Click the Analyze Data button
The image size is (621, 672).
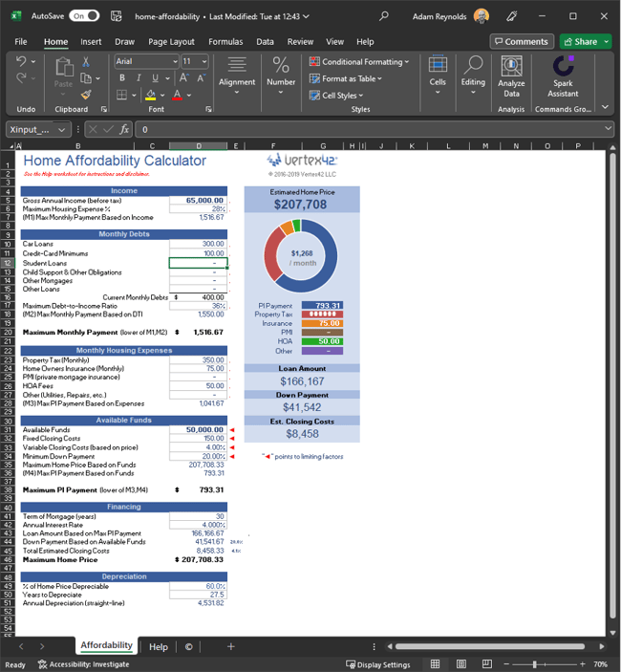pyautogui.click(x=511, y=77)
